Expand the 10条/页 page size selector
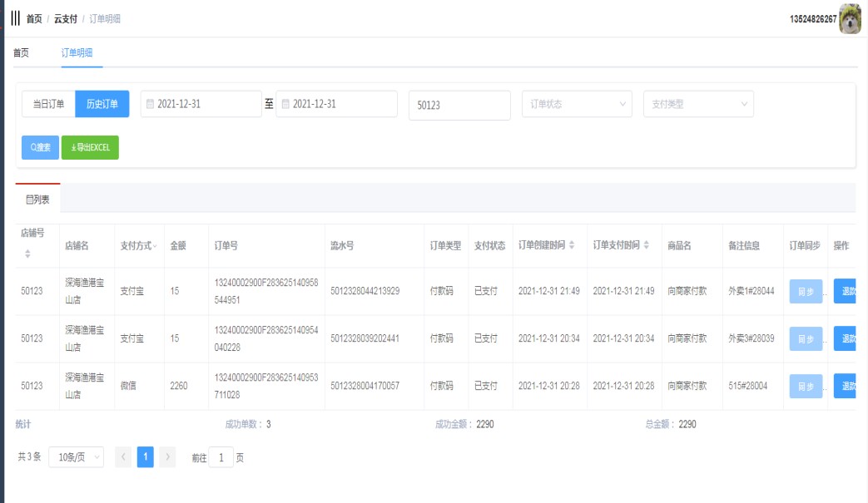 click(x=76, y=456)
